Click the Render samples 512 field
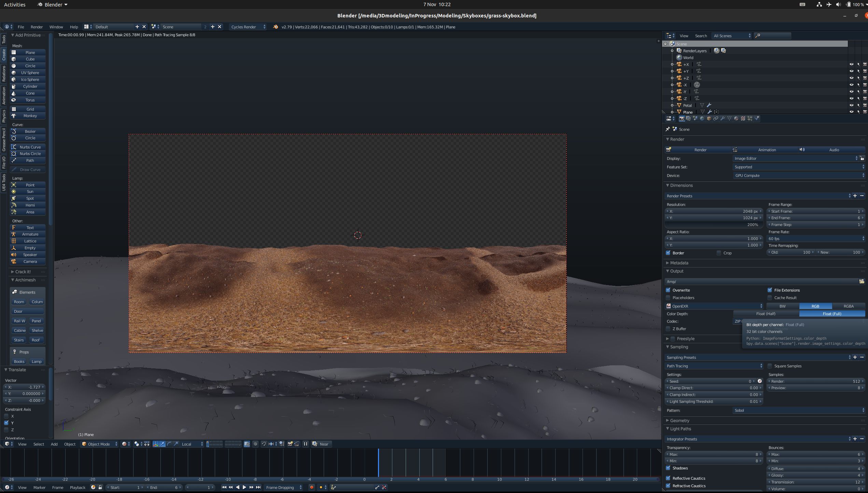Screen dimensions: 868x493 [x=815, y=381]
